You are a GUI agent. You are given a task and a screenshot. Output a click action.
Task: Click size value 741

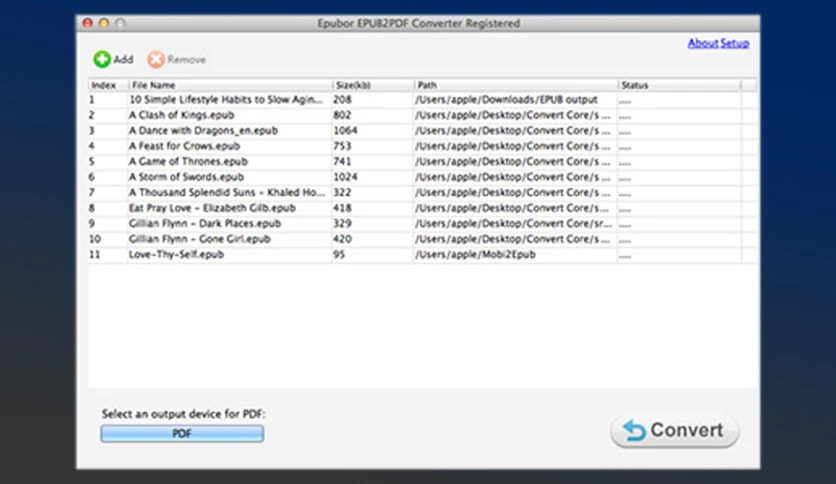click(x=342, y=162)
